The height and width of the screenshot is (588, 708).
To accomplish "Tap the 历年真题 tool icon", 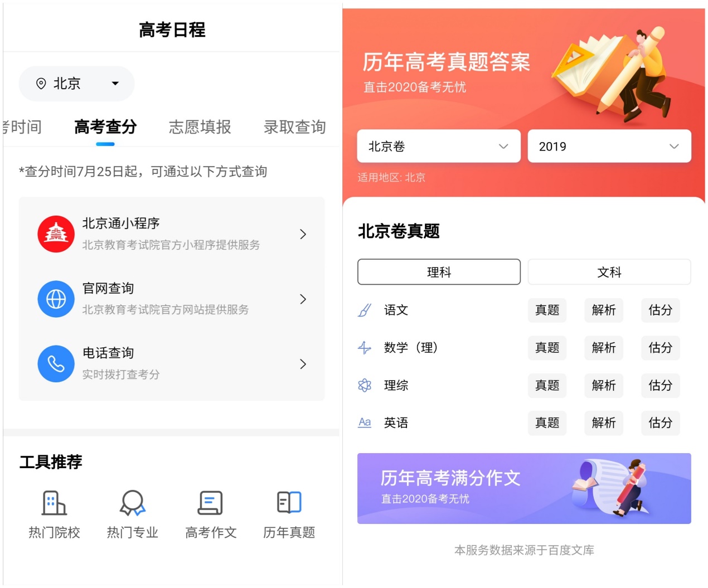I will click(x=288, y=503).
